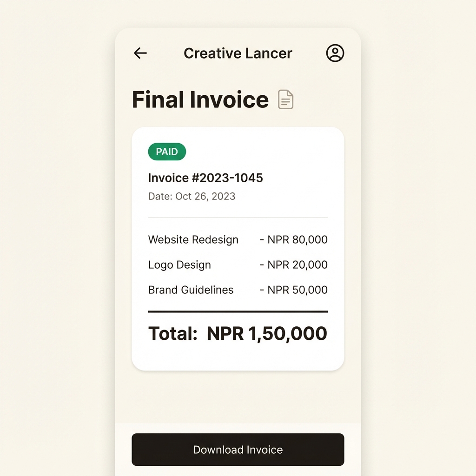
Task: Select the Creative Lancer header title
Action: 238,53
